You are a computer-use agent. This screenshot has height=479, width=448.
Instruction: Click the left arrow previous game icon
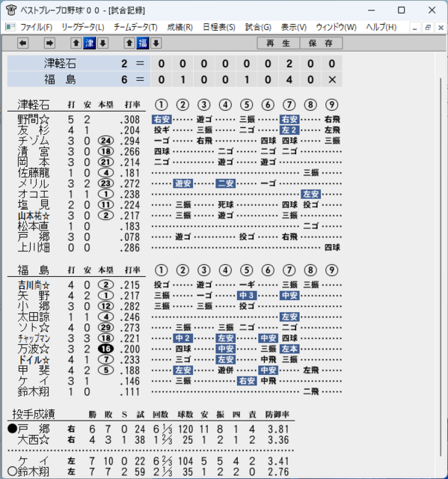23,43
